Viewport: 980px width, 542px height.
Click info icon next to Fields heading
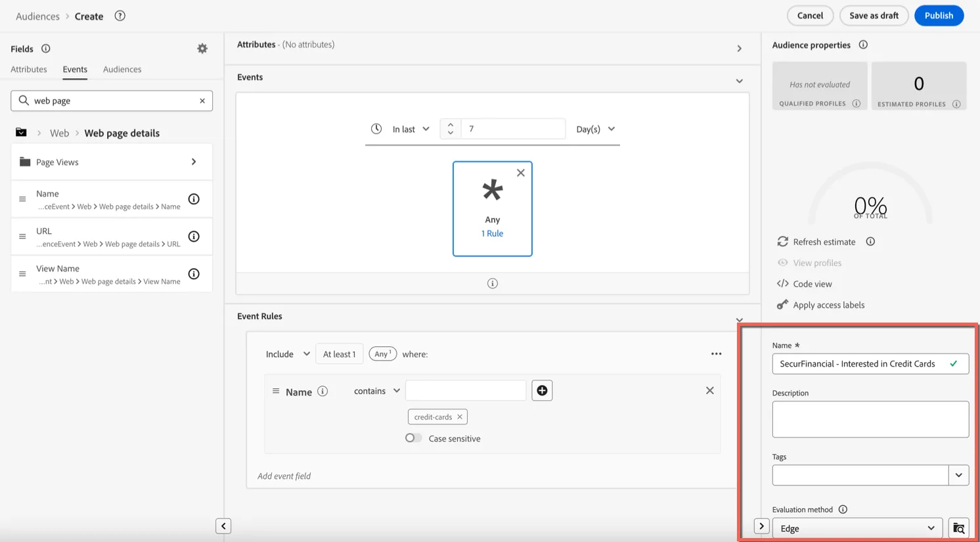(46, 49)
